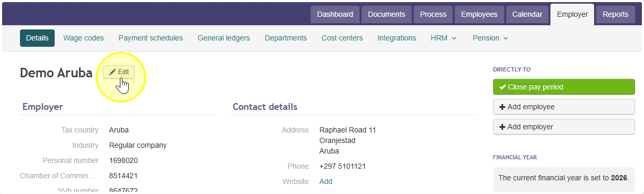
Task: View the Calendar tab
Action: pyautogui.click(x=527, y=15)
